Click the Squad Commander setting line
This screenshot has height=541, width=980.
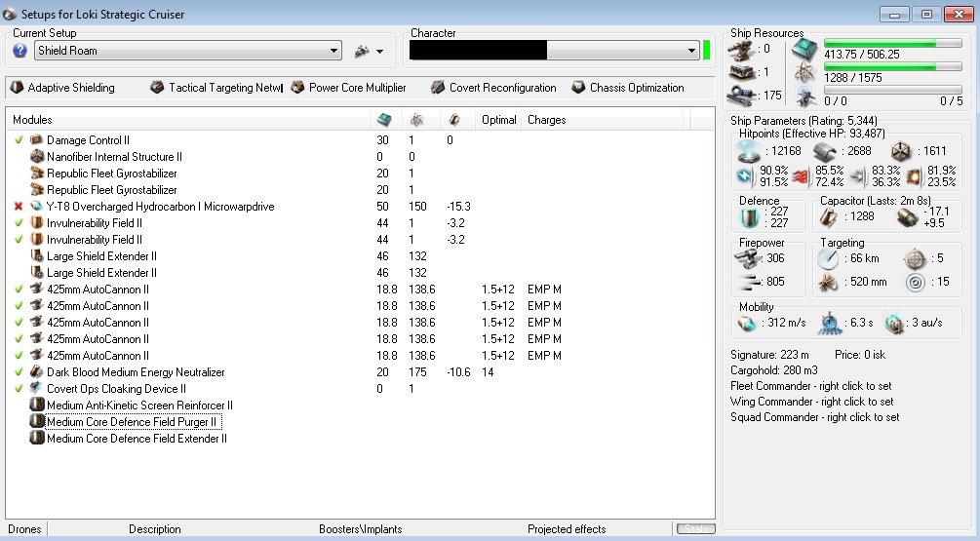815,417
